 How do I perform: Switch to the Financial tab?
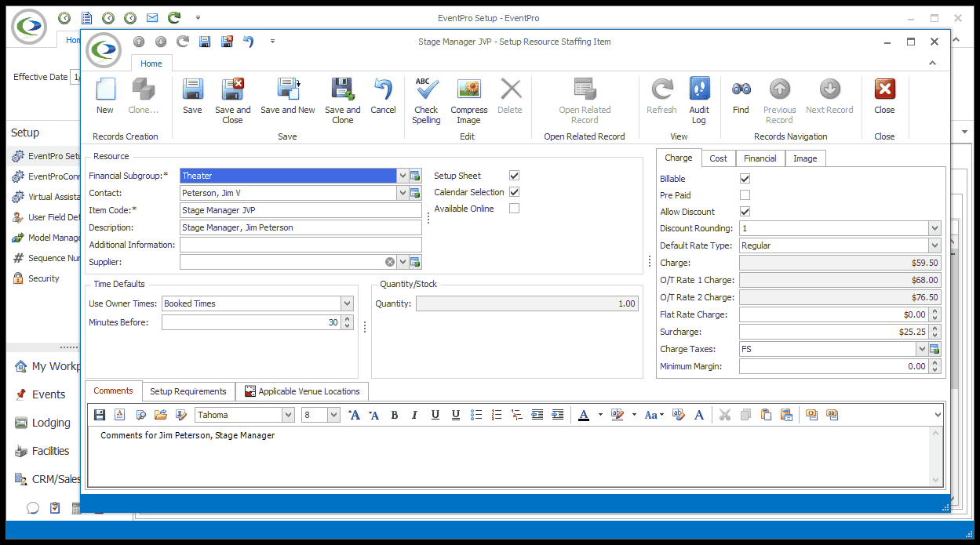point(760,158)
